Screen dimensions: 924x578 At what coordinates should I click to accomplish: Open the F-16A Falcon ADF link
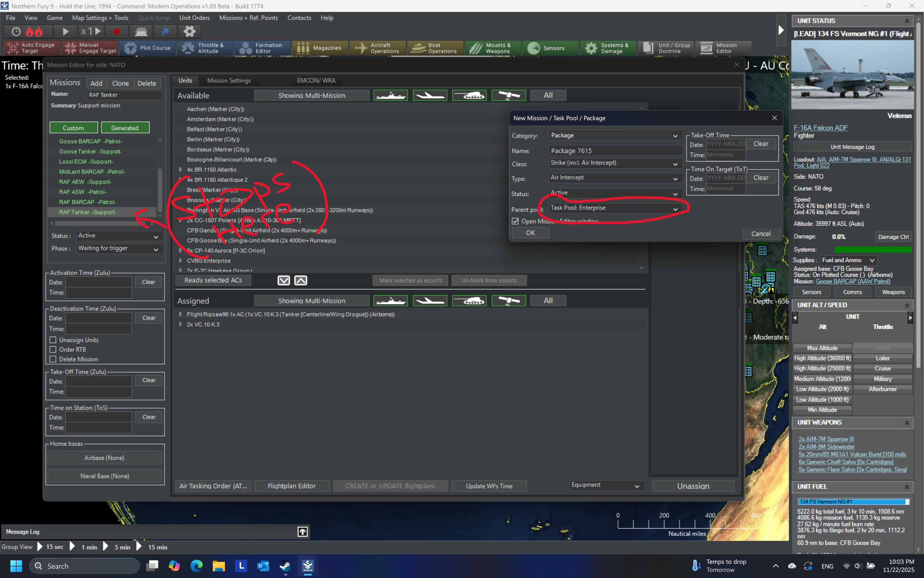click(821, 128)
